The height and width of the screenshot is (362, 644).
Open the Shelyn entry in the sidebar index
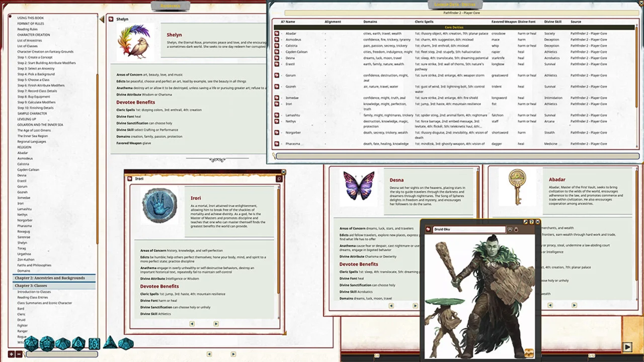pyautogui.click(x=22, y=243)
